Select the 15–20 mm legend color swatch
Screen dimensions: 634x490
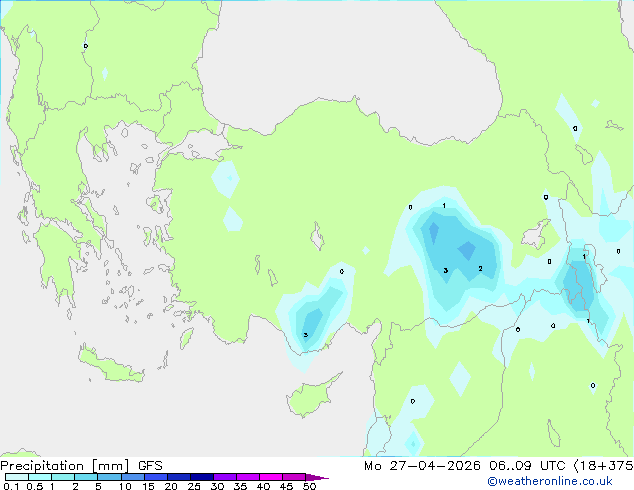(155, 477)
